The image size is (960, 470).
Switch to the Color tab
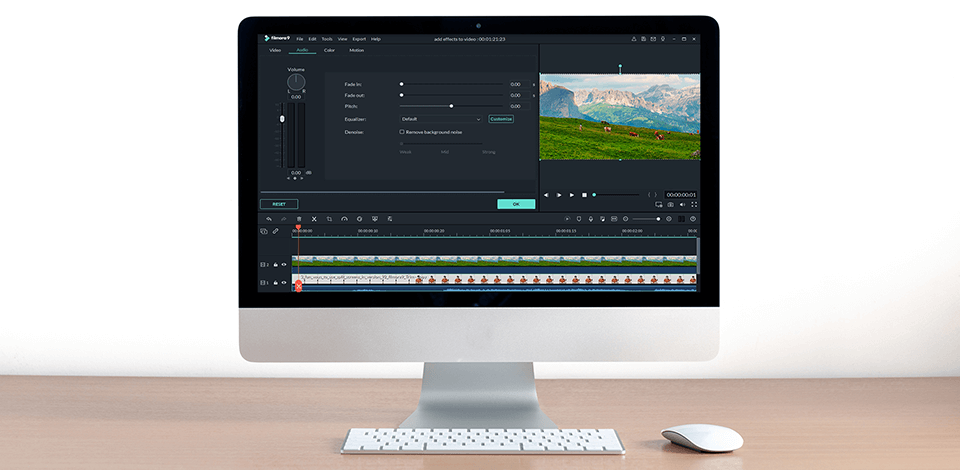click(x=329, y=50)
